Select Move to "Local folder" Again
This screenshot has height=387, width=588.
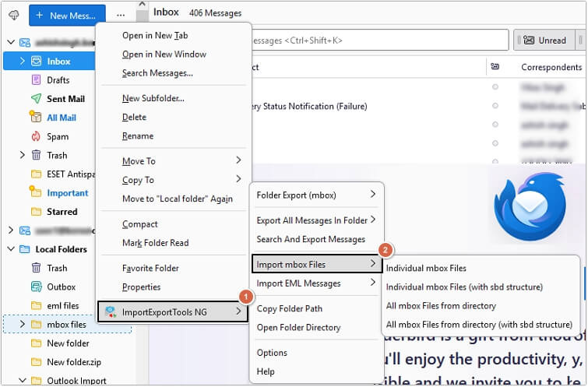(174, 199)
